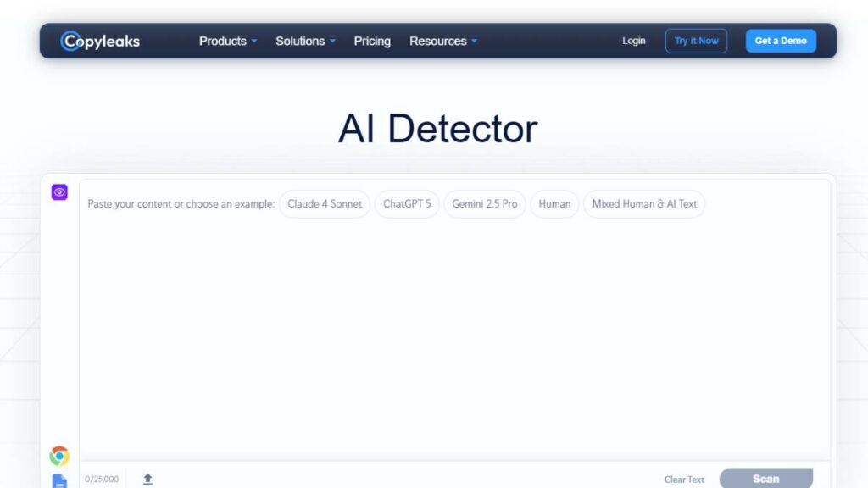The image size is (868, 488).
Task: Check the 0/25,000 character counter
Action: [100, 479]
